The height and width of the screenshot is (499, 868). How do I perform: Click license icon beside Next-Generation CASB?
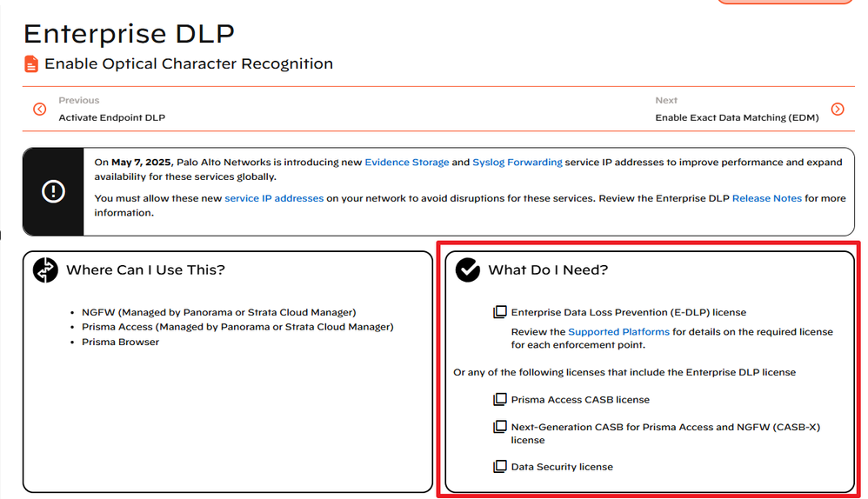point(500,427)
